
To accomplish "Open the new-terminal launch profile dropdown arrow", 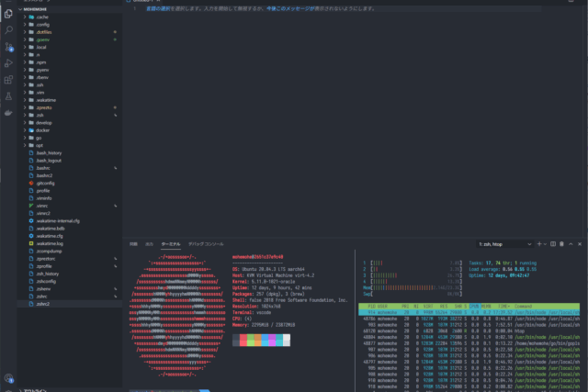I will [x=545, y=244].
